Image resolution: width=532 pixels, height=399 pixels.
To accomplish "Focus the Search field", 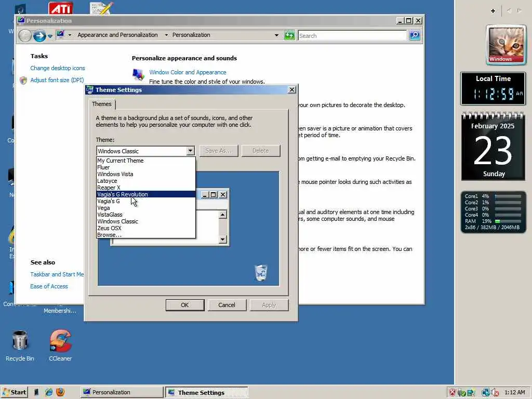I will click(352, 36).
